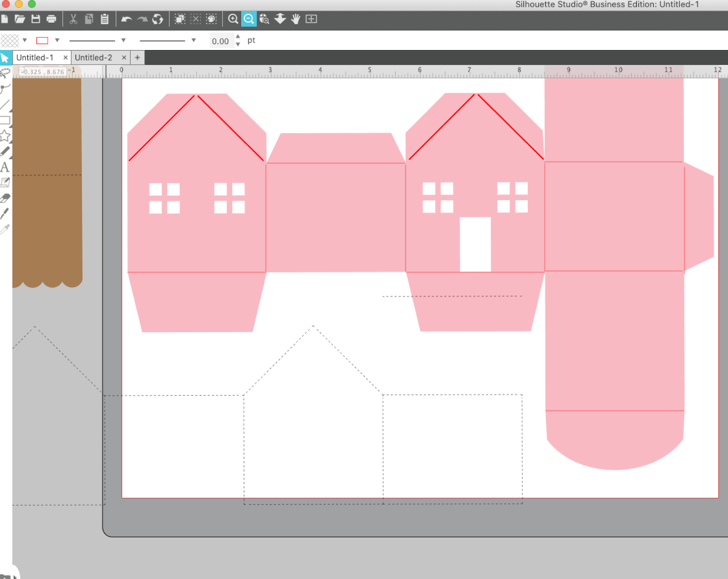
Task: Deselect the Select arrow tool
Action: tap(6, 58)
